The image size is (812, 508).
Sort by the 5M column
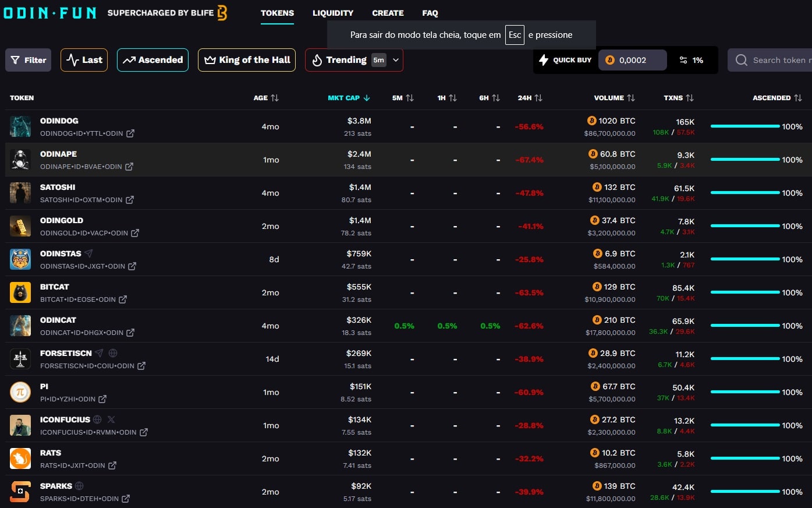tap(403, 98)
